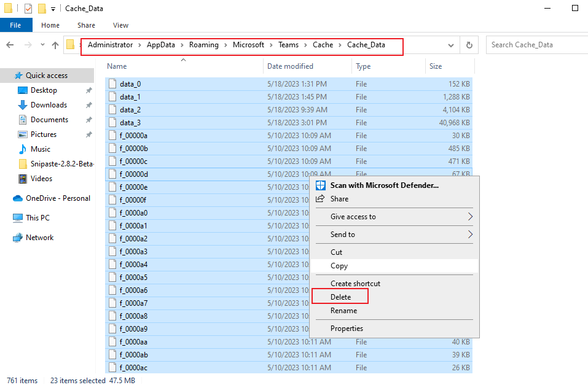Screen dimensions: 588x385
Task: Click the 40,968 KB size cell
Action: pos(454,123)
